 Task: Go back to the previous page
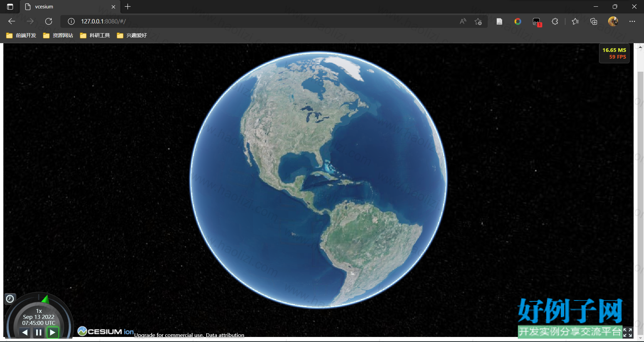(x=12, y=21)
